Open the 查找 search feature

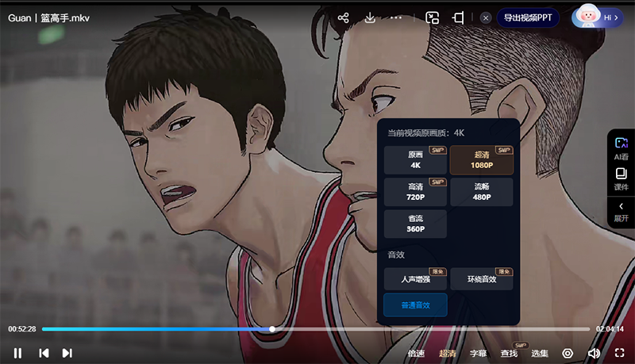[509, 354]
